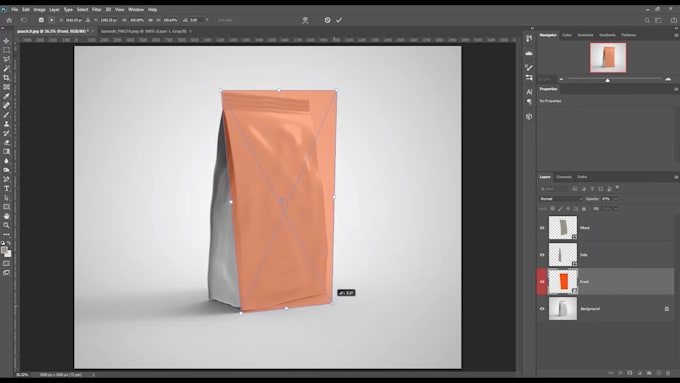
Task: Open the Histogram panel icon
Action: (x=529, y=53)
